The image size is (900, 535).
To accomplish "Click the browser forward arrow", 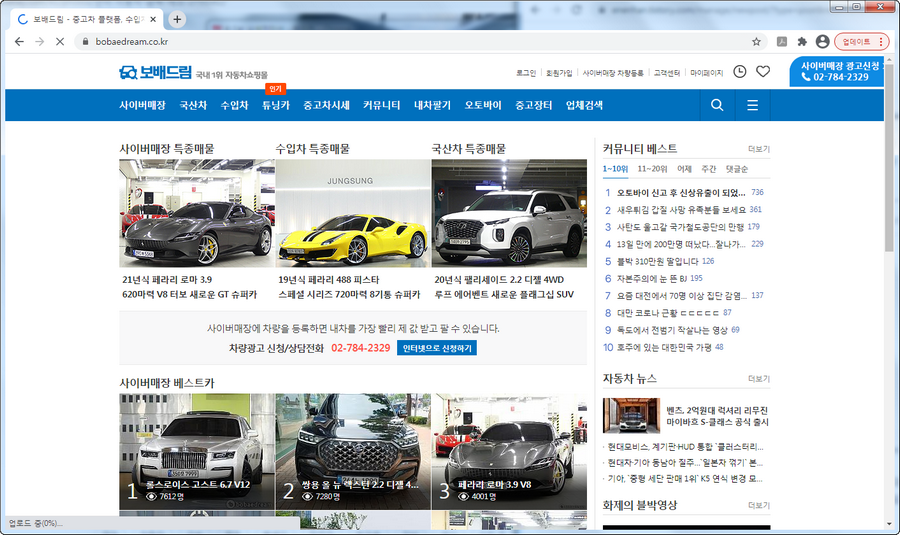I will (39, 41).
